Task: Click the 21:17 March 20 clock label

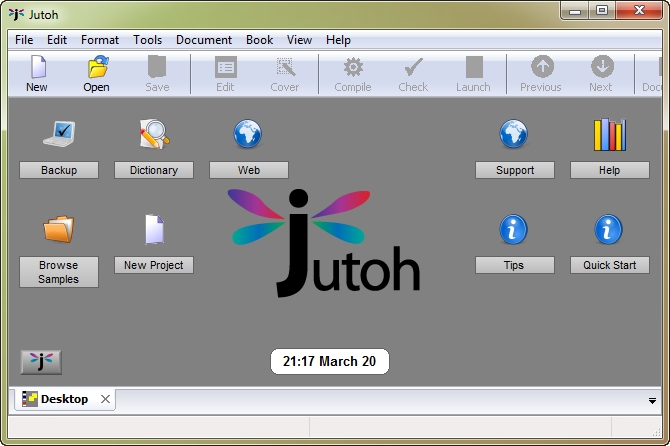Action: 329,361
